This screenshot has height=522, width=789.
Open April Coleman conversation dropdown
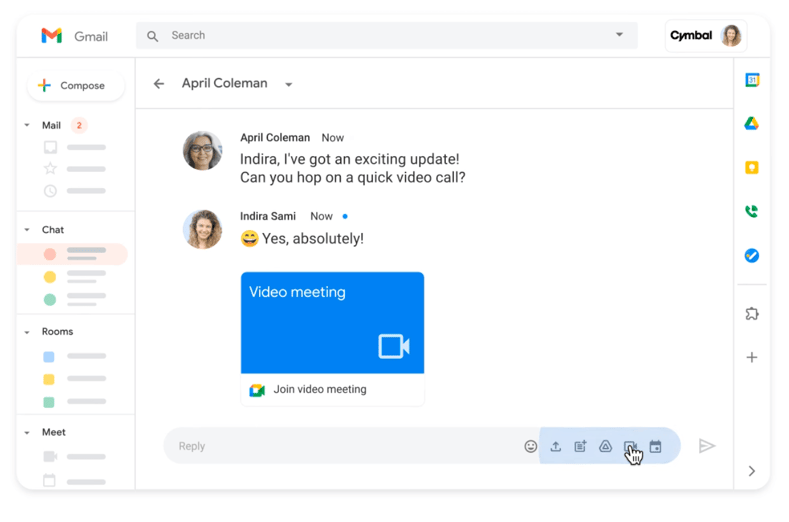click(288, 85)
